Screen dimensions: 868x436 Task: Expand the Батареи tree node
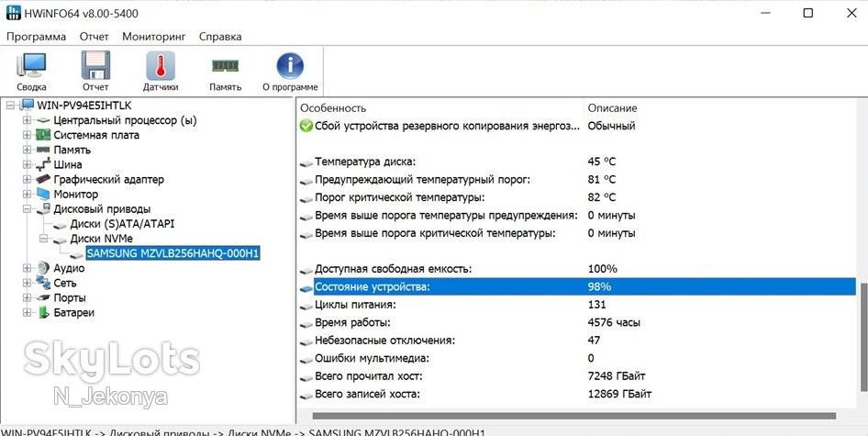[28, 312]
